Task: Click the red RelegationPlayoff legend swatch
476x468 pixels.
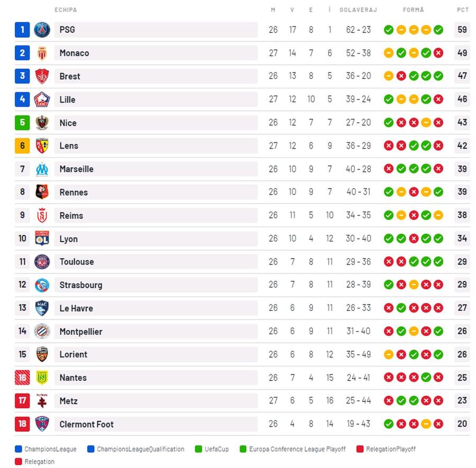Action: tap(360, 449)
